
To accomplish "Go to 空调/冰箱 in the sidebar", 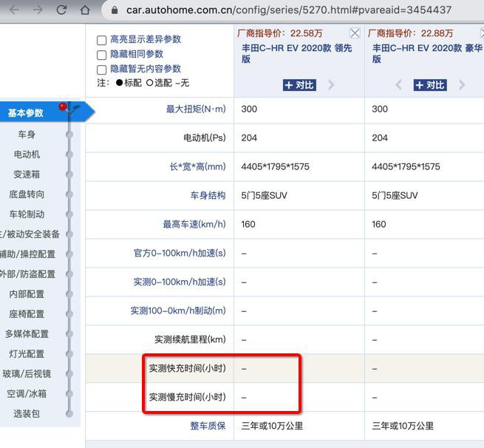I will point(27,393).
